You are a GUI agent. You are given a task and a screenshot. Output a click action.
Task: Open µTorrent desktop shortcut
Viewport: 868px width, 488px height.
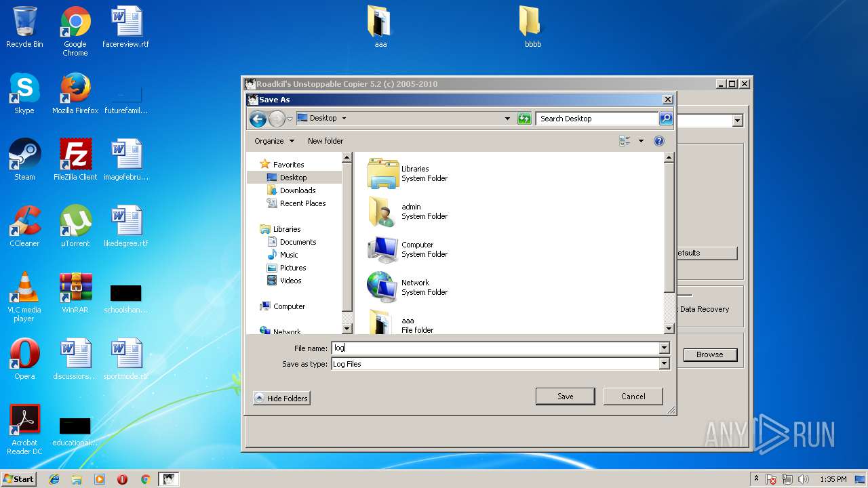click(75, 226)
